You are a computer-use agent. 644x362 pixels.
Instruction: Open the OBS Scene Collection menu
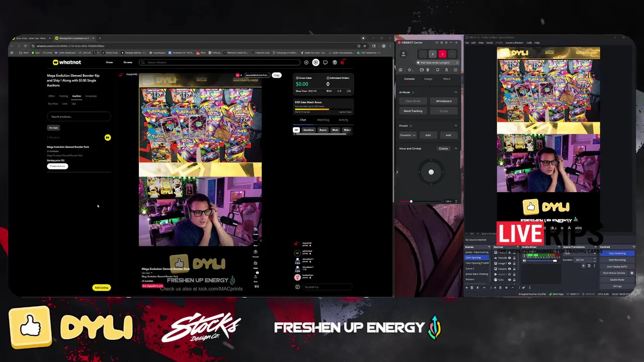click(x=514, y=43)
